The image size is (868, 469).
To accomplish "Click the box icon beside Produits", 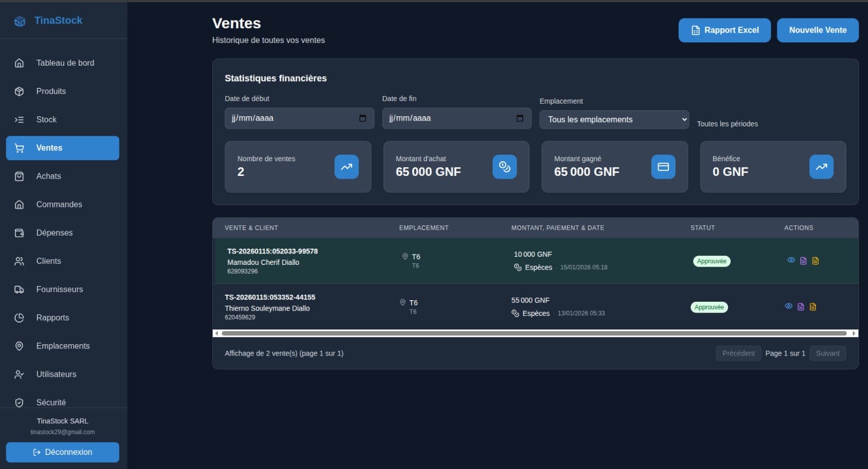I will 19,91.
